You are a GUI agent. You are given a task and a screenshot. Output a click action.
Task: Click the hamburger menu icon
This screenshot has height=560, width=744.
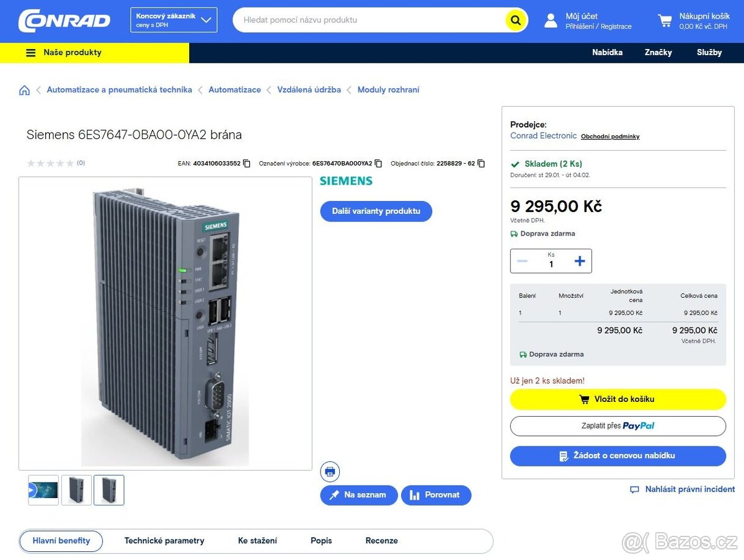[x=30, y=53]
